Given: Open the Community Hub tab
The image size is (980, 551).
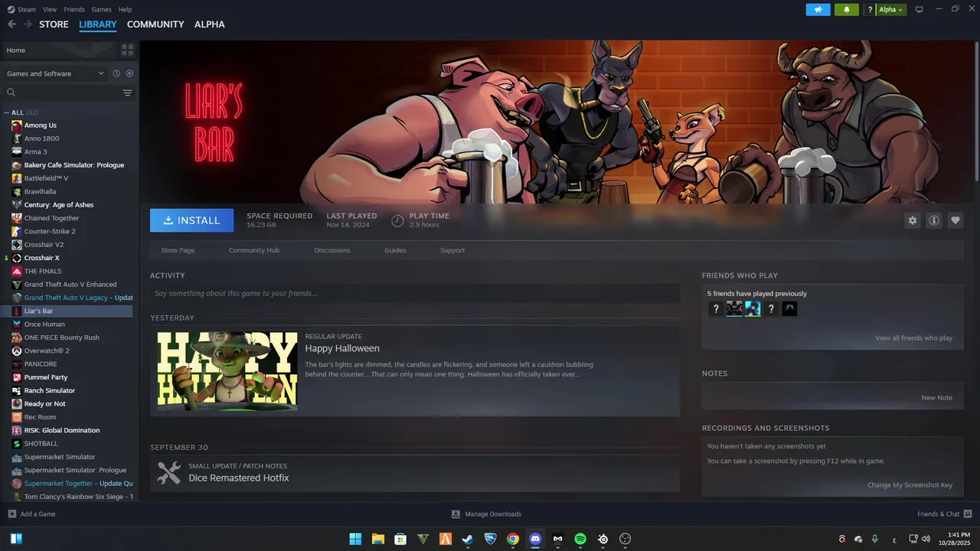Looking at the screenshot, I should pyautogui.click(x=254, y=250).
